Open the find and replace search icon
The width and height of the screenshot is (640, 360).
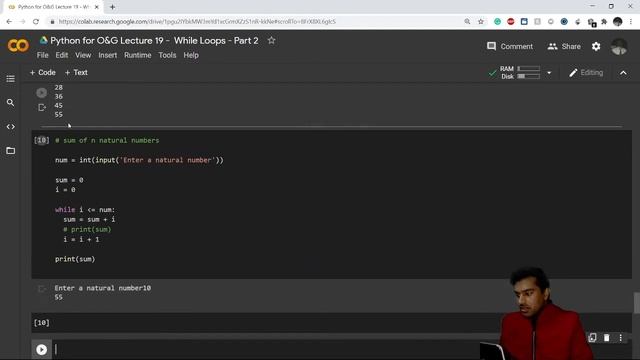click(x=11, y=103)
